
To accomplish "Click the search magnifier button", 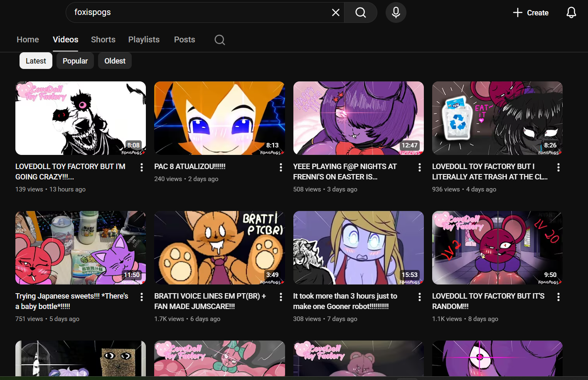I will (361, 12).
